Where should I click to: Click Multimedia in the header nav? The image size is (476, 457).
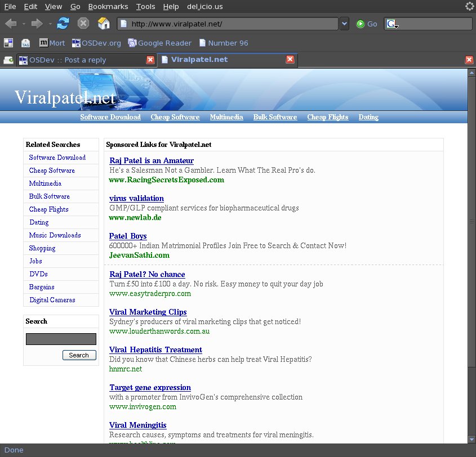(226, 117)
